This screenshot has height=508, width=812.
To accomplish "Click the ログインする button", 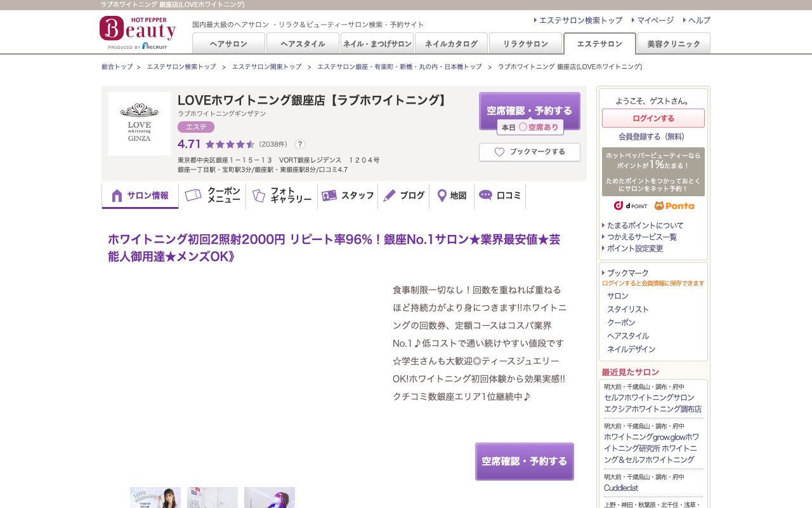I will pos(653,118).
